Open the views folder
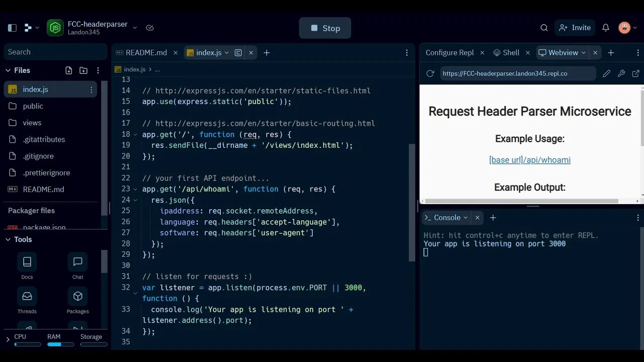Image resolution: width=644 pixels, height=362 pixels. click(x=50, y=123)
